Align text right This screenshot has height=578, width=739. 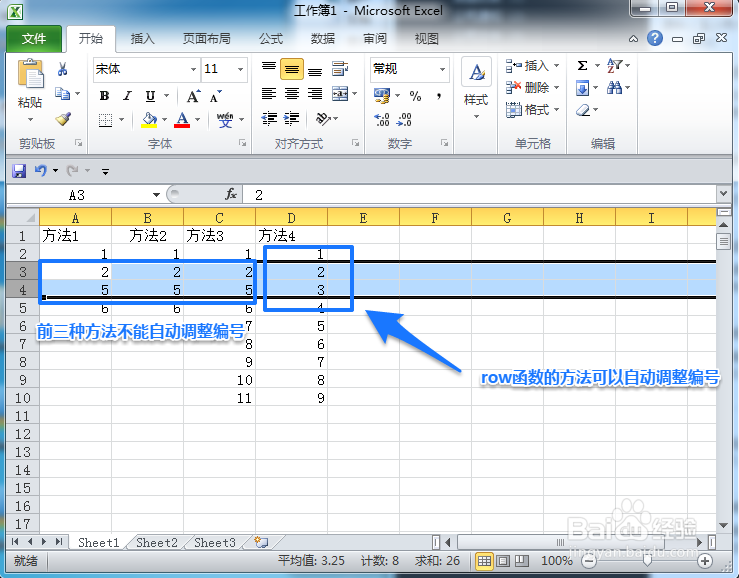coord(315,94)
